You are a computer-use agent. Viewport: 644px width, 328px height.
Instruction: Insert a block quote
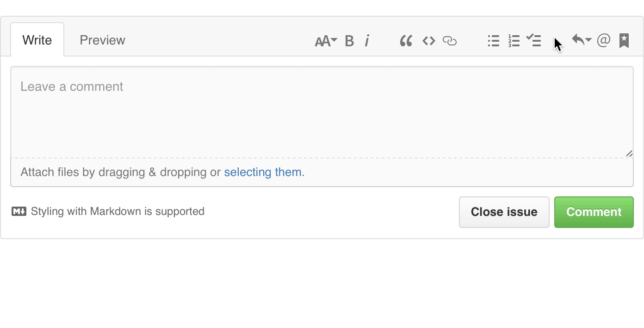[x=406, y=41]
